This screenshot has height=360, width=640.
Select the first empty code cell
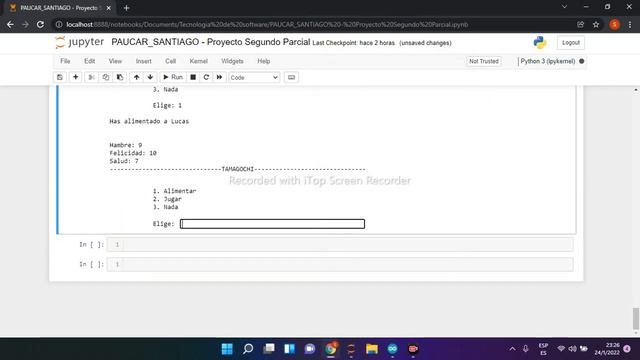click(x=340, y=244)
